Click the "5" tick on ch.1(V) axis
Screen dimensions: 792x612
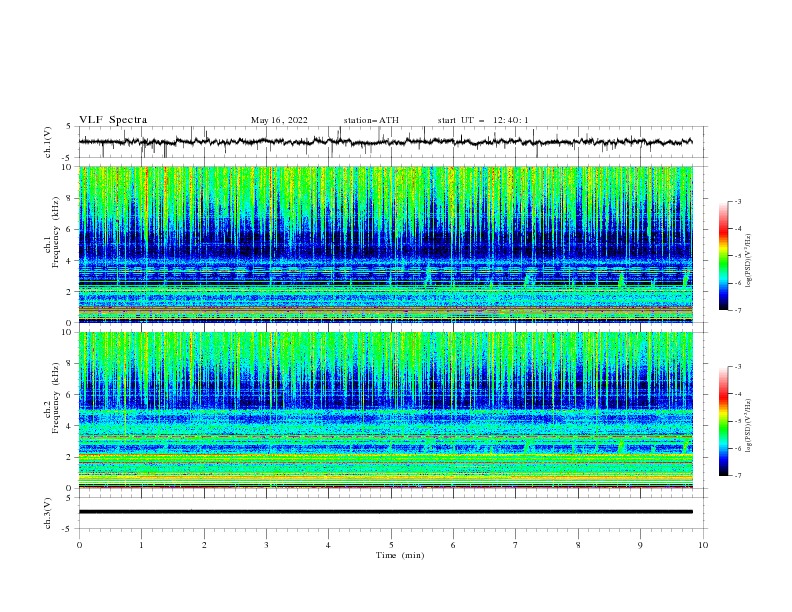pos(68,127)
